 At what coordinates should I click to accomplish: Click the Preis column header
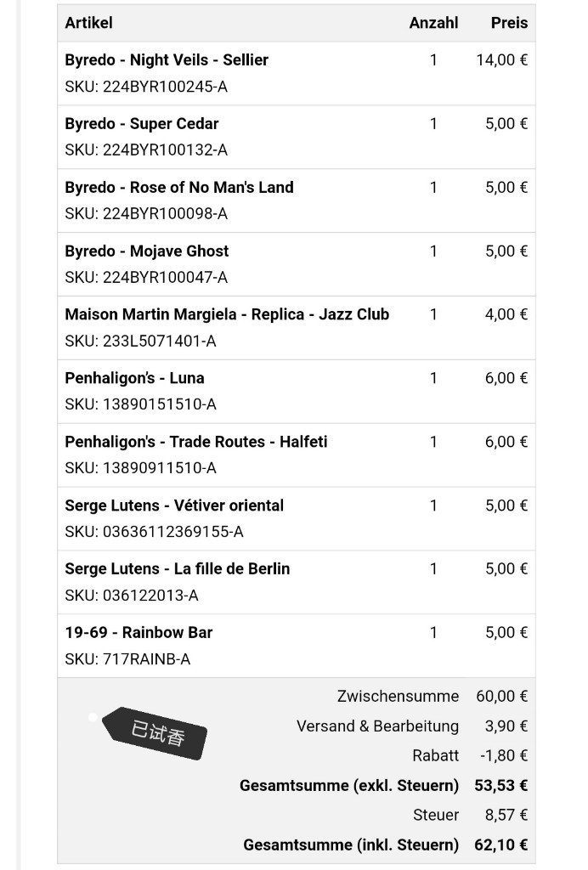point(509,23)
